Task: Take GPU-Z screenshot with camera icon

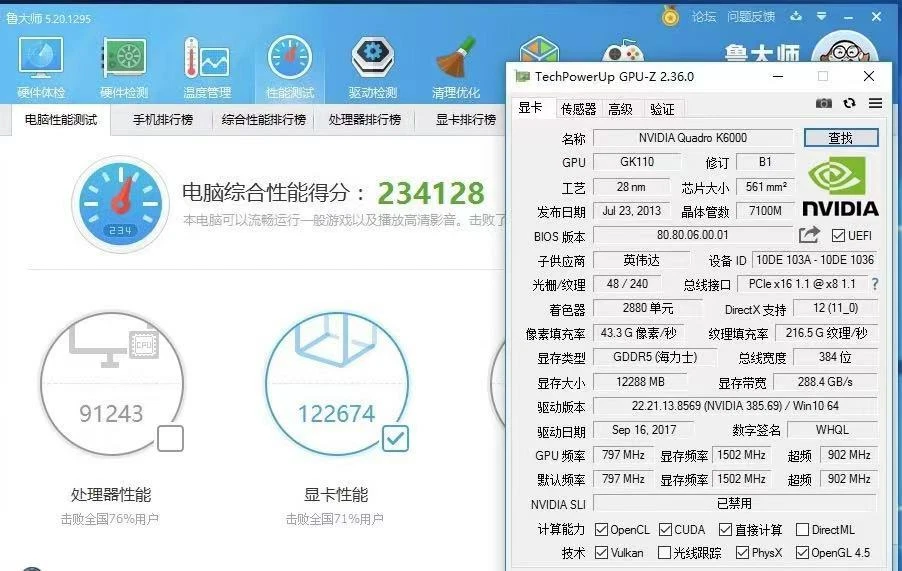Action: click(x=824, y=103)
